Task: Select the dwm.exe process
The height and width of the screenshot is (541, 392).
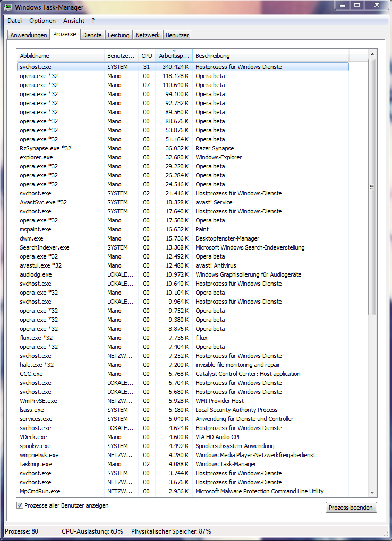Action: coord(183,238)
